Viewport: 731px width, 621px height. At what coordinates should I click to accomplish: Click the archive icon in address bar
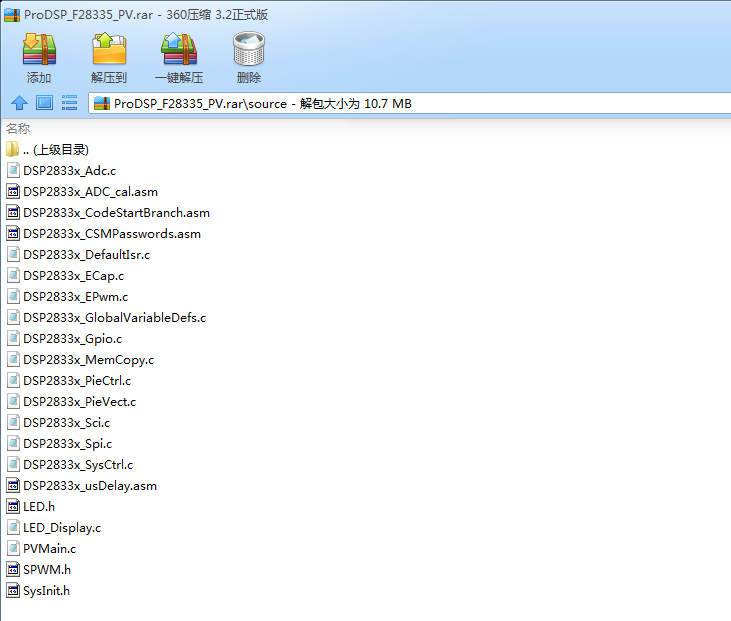102,103
